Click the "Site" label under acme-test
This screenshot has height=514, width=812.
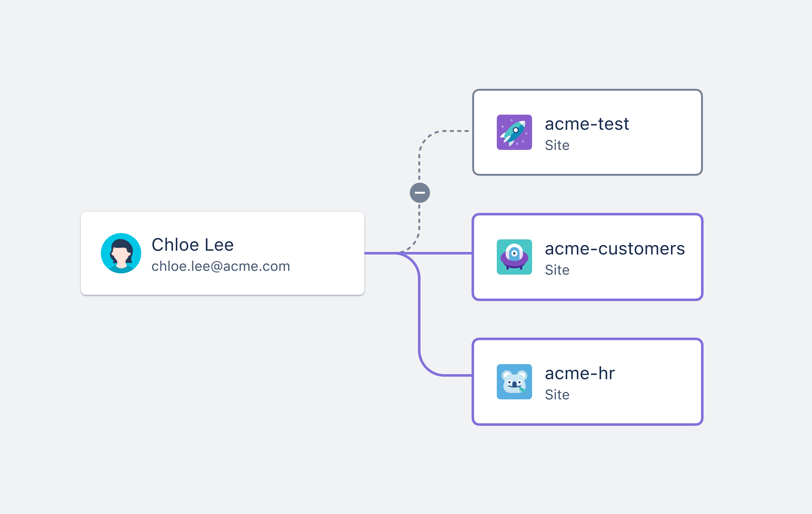click(557, 145)
